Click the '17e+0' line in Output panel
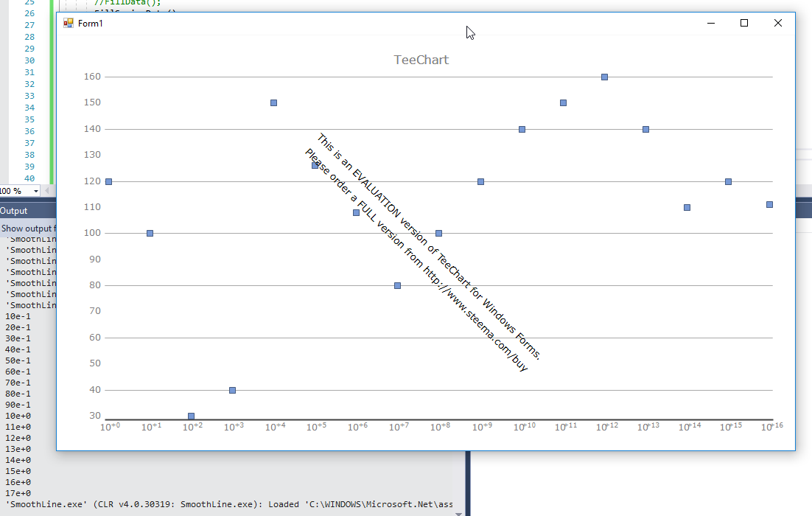Image resolution: width=812 pixels, height=516 pixels. 18,493
